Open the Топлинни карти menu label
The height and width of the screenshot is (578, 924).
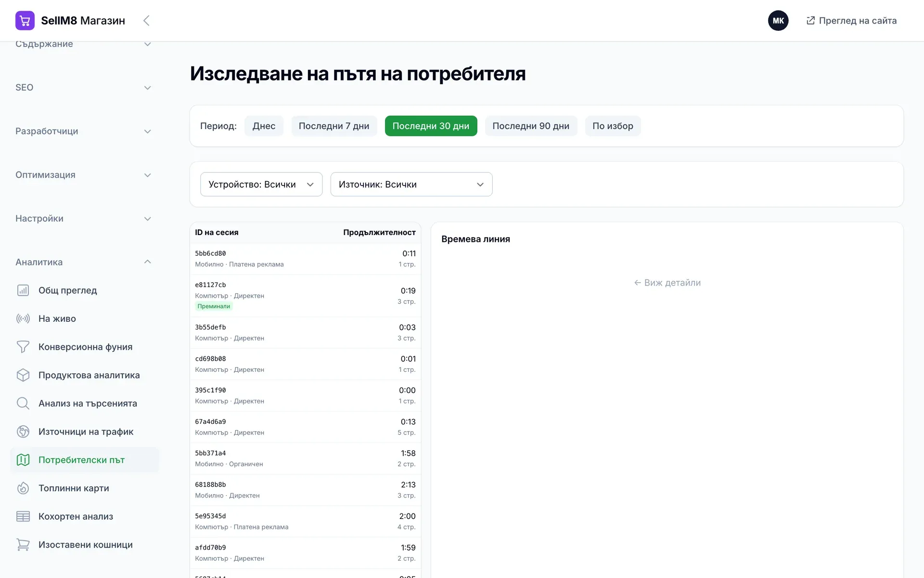[74, 488]
